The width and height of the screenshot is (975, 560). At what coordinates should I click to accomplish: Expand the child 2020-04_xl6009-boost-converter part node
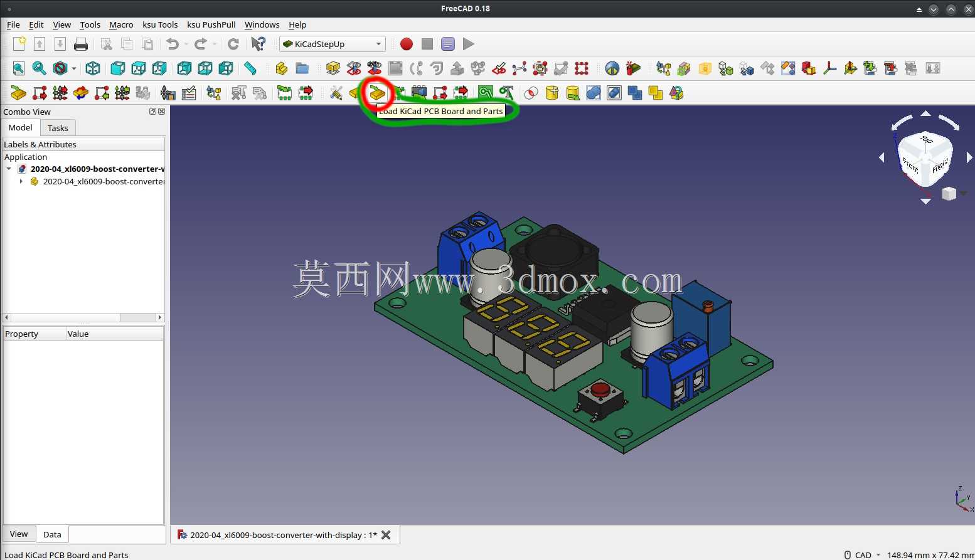click(x=21, y=181)
